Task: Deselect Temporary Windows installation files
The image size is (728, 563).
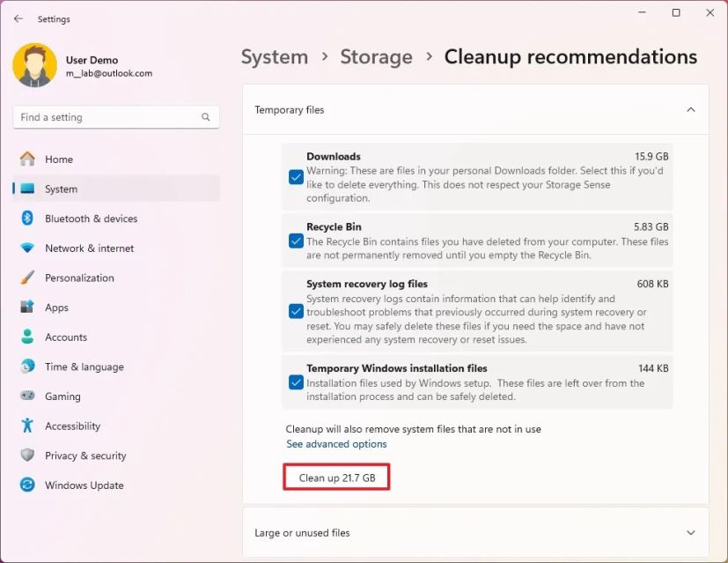Action: point(297,382)
